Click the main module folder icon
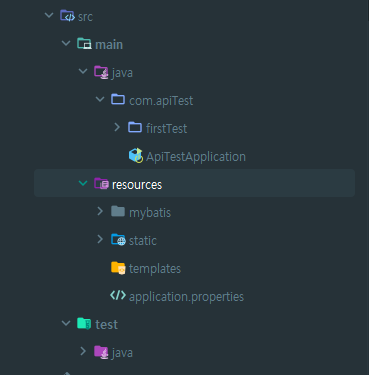Viewport: 369px width, 375px height. pos(84,44)
